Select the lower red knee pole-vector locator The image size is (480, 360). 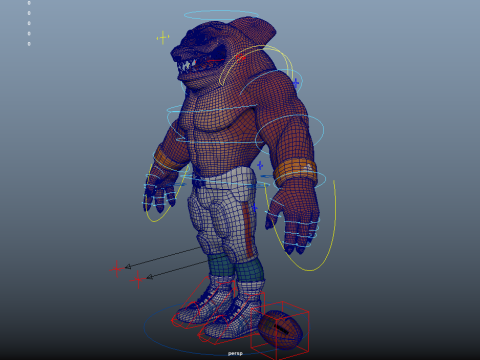pos(138,279)
